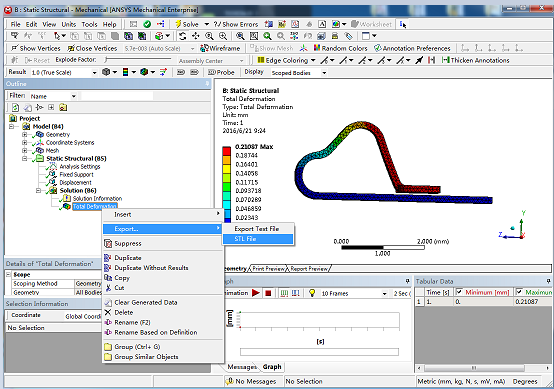The image size is (554, 389).
Task: Click No Messages in status bar
Action: click(252, 381)
